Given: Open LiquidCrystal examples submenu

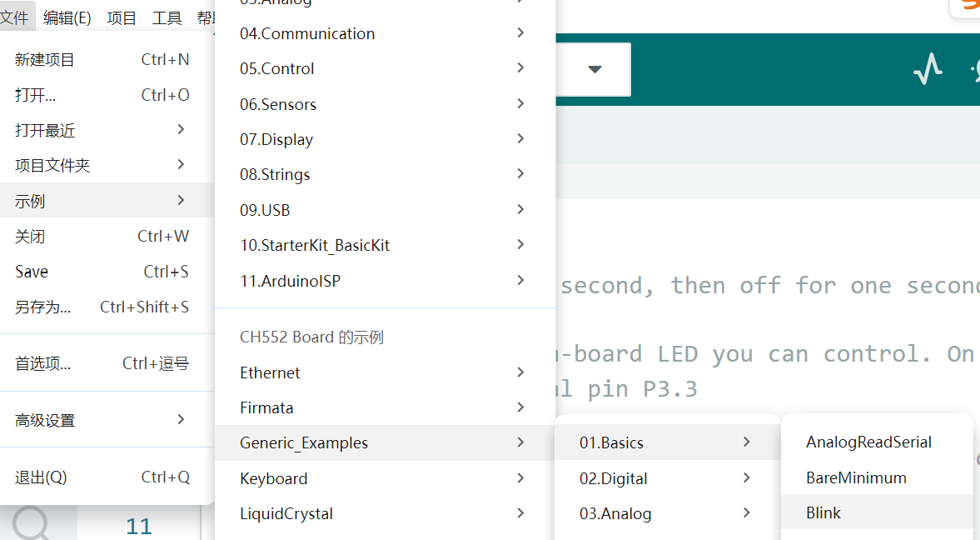Looking at the screenshot, I should 385,513.
